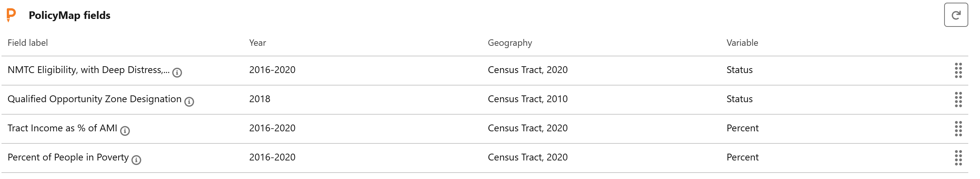Click the PolicyMap orange logo icon
This screenshot has width=980, height=179.
11,15
